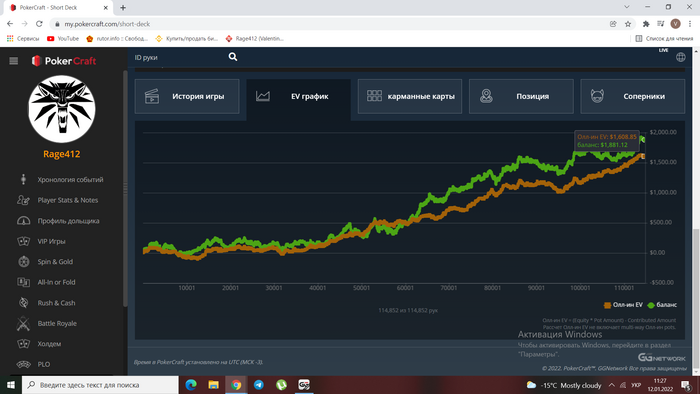The image size is (700, 394).
Task: Open Профиль дольщика section
Action: pos(68,220)
